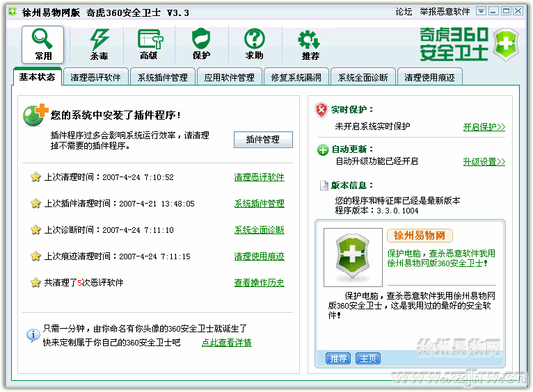Click star icon beside 上次插件清理时间
The image size is (533, 392).
35,203
